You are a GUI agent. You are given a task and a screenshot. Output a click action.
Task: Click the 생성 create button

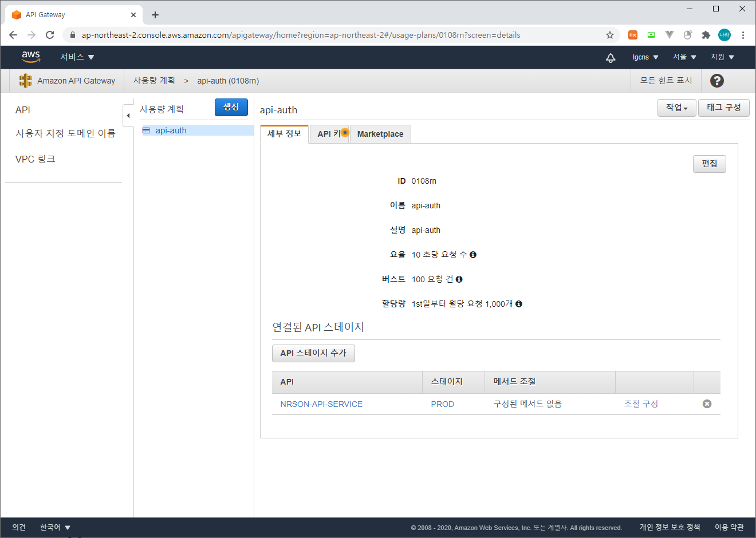click(231, 107)
